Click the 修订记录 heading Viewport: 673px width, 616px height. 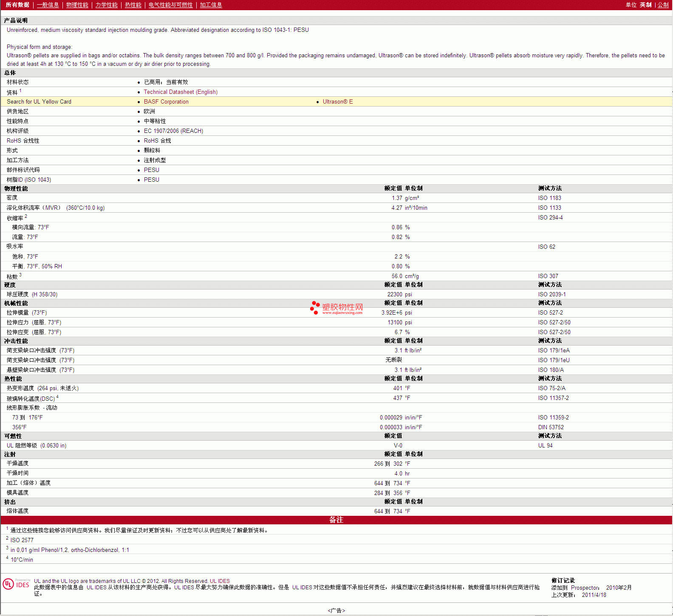[x=563, y=581]
